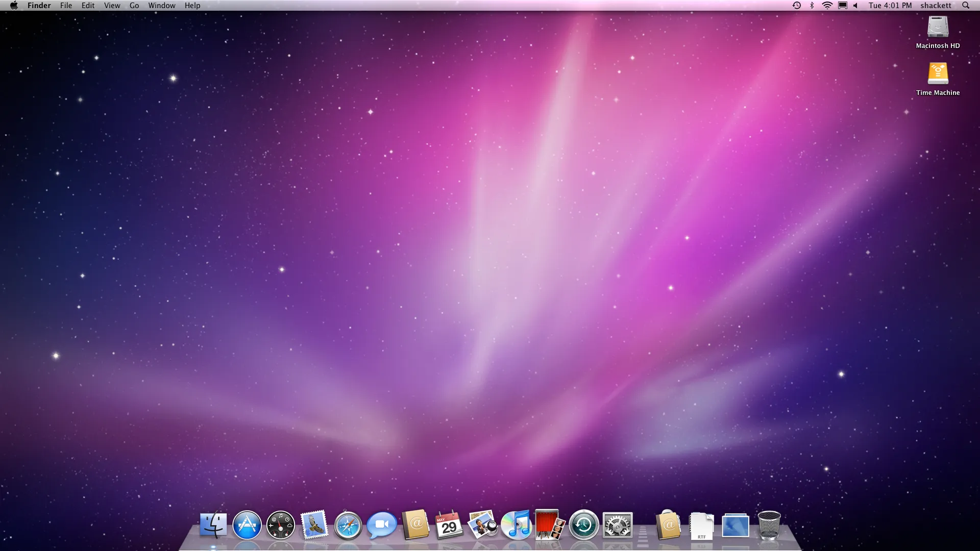Open the Apple menu
Image resolution: width=980 pixels, height=551 pixels.
click(14, 6)
